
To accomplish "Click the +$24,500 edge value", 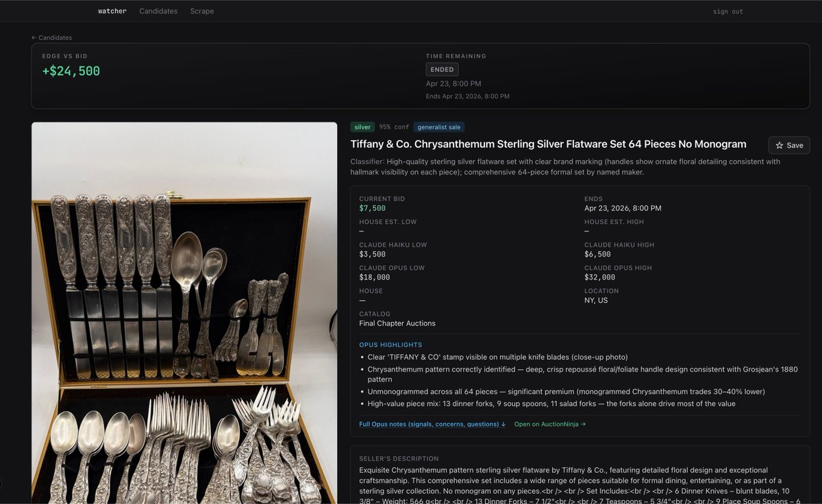I will point(71,71).
